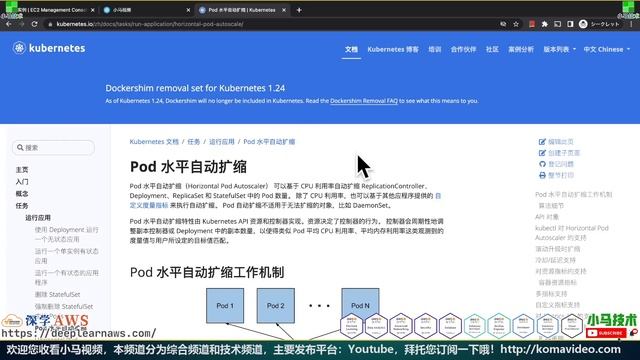
Task: Reload the page with the refresh icon
Action: (x=35, y=24)
